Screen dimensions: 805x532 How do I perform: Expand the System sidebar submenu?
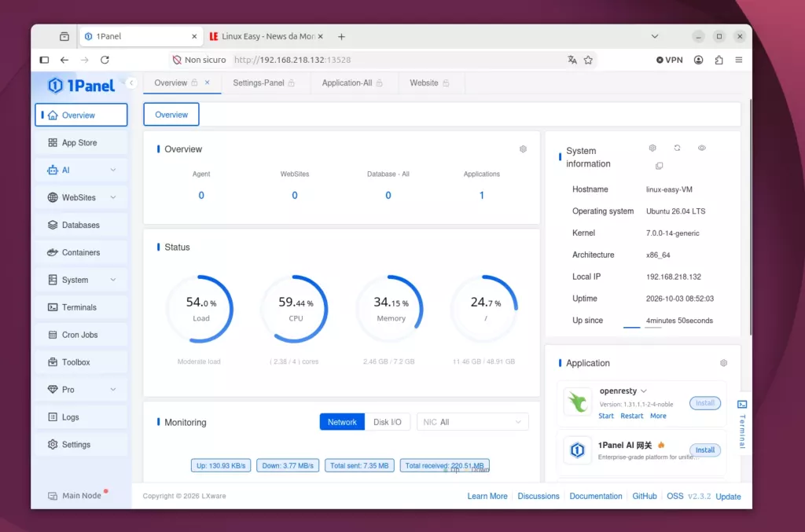click(113, 280)
